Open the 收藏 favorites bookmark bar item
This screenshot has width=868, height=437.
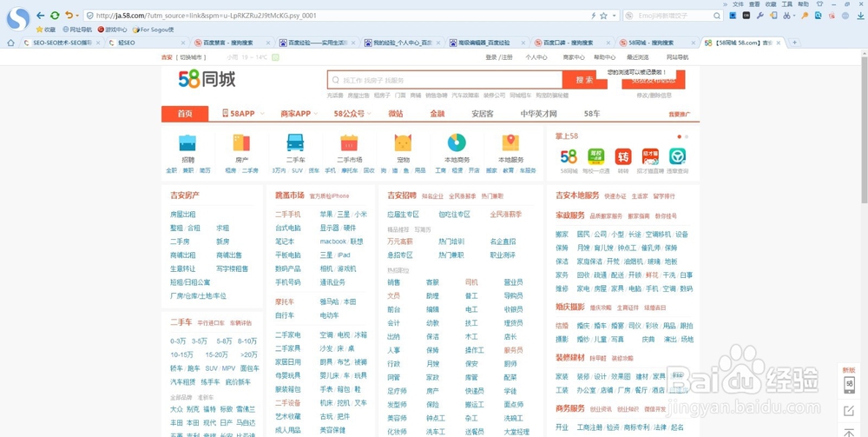coord(46,30)
